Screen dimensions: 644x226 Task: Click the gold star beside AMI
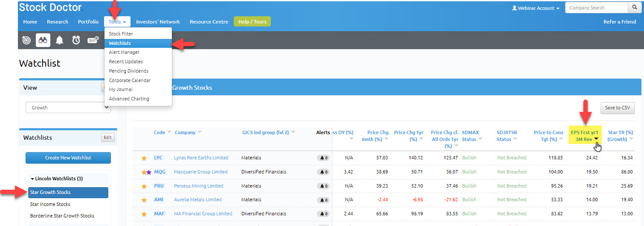(x=144, y=200)
